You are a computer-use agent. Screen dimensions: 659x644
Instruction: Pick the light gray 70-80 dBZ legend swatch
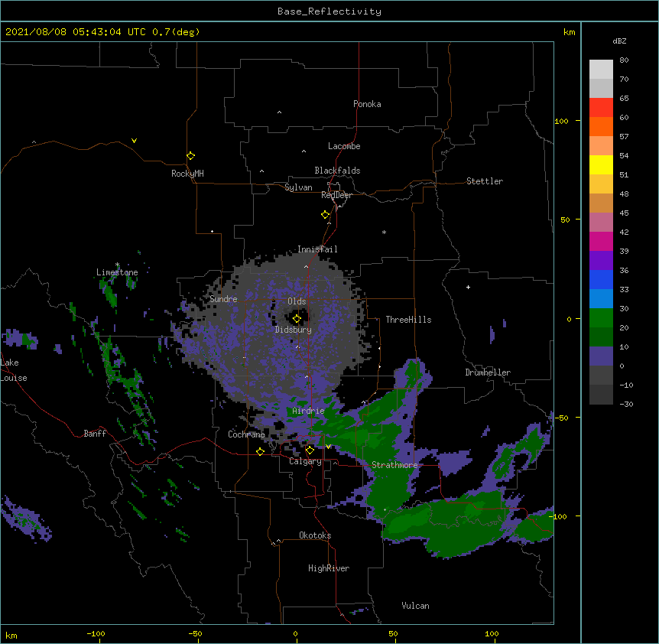(601, 70)
